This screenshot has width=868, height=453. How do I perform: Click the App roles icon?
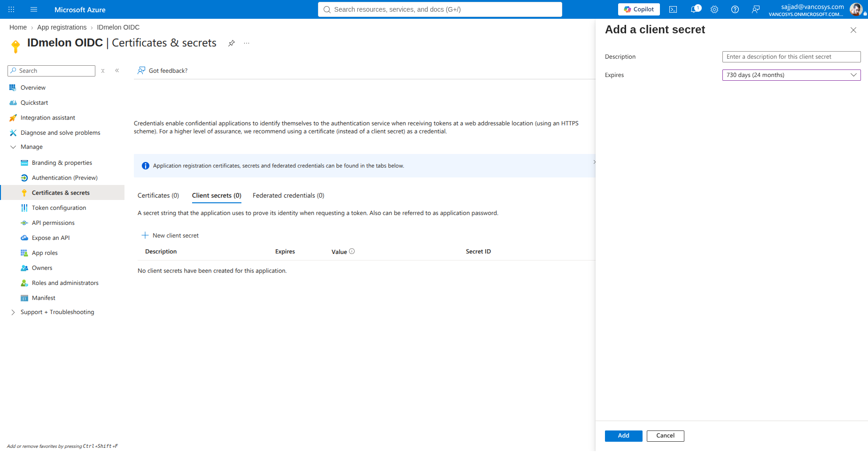[x=24, y=253]
